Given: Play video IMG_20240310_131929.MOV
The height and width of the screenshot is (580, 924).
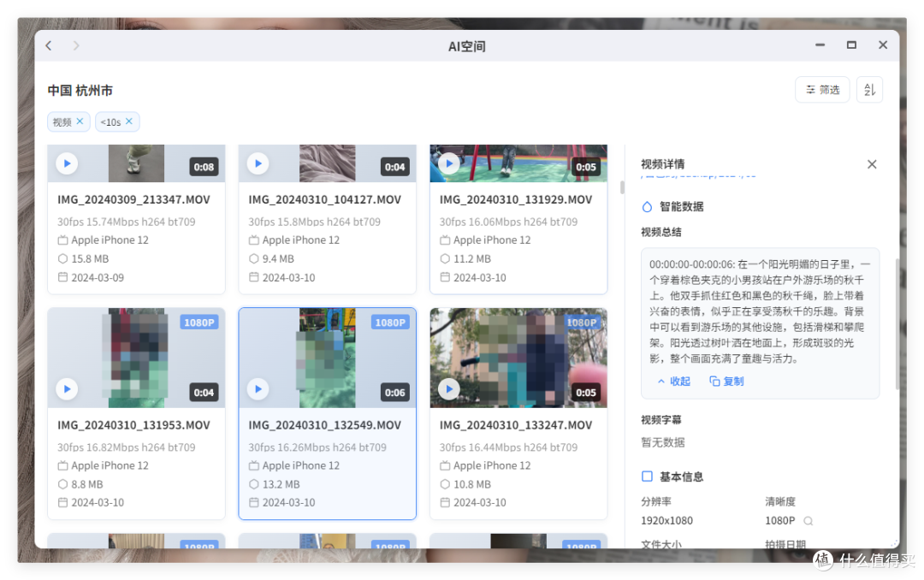Looking at the screenshot, I should click(x=449, y=163).
